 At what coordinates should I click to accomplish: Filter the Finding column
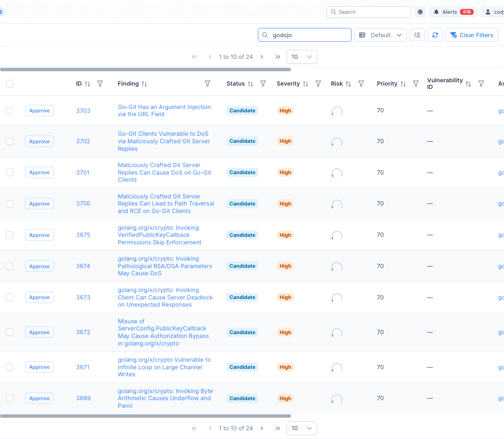pos(207,84)
